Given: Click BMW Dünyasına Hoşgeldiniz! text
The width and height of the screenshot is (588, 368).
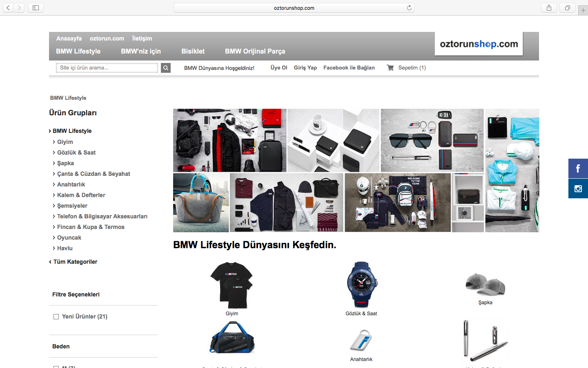Looking at the screenshot, I should (x=219, y=68).
